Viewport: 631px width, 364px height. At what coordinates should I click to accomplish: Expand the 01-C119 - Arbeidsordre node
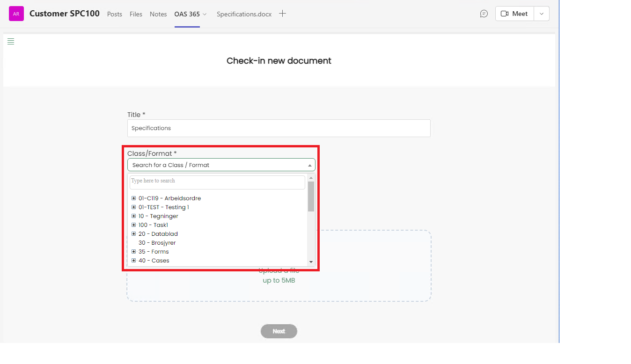pyautogui.click(x=134, y=198)
